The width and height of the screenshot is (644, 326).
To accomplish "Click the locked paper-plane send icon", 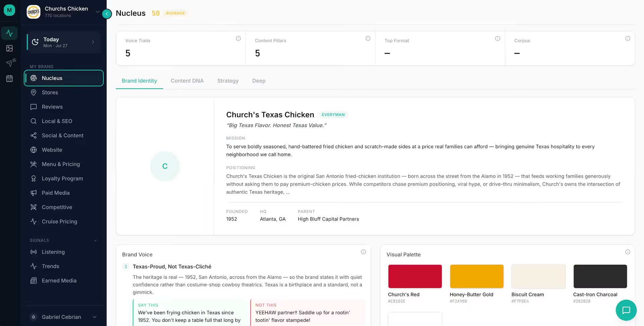I will pos(10,63).
